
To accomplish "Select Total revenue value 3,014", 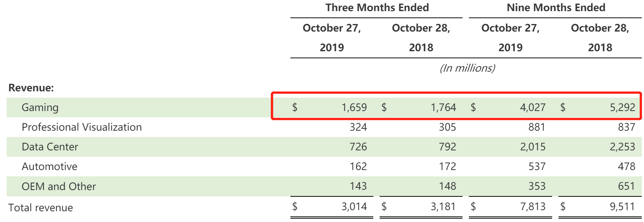I will [354, 206].
